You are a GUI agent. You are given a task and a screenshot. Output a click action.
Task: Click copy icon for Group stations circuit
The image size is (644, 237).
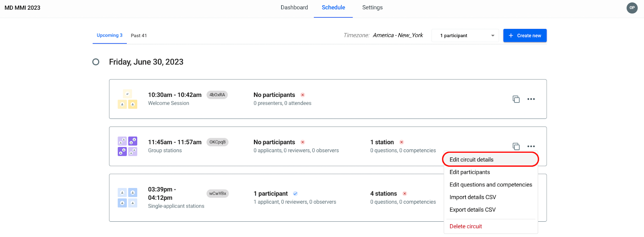pyautogui.click(x=516, y=147)
